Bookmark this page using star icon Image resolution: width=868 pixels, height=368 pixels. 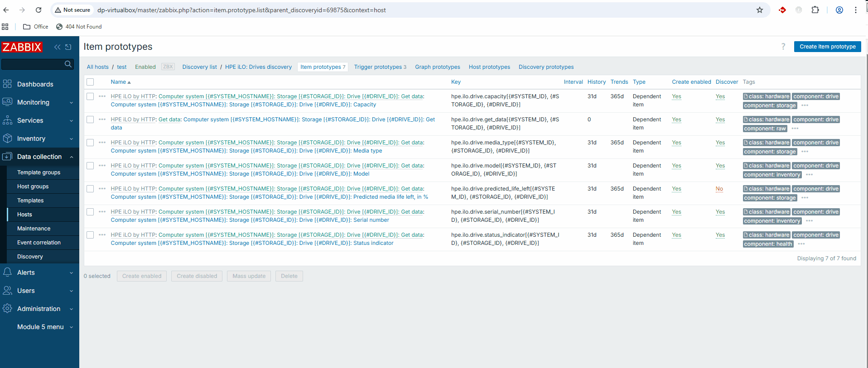coord(759,10)
